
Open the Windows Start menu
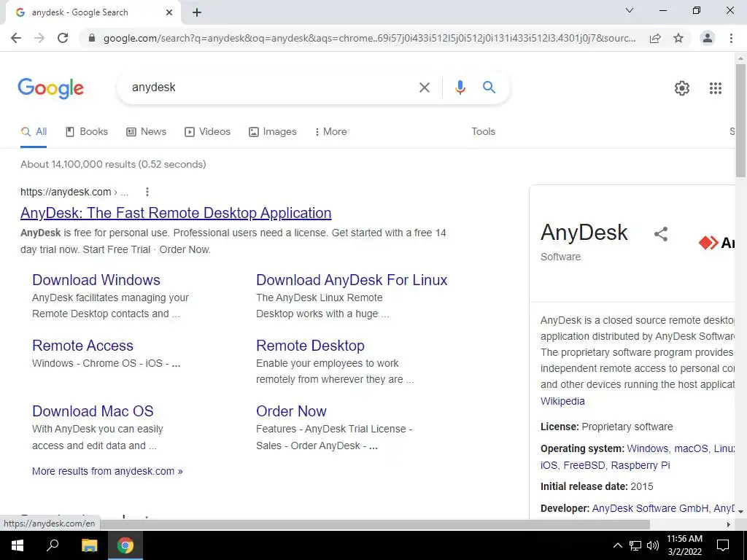[x=18, y=545]
